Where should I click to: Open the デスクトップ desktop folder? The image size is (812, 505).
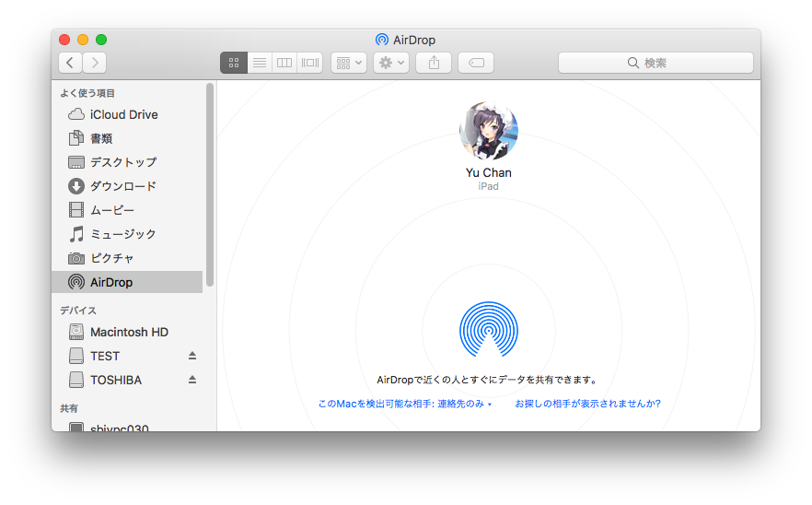[x=127, y=162]
